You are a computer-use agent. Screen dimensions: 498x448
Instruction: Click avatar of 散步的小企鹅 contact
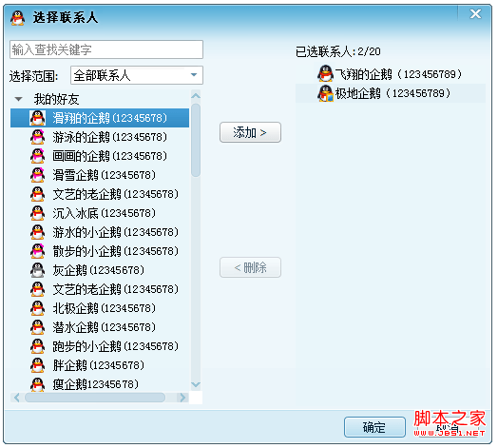[x=37, y=251]
